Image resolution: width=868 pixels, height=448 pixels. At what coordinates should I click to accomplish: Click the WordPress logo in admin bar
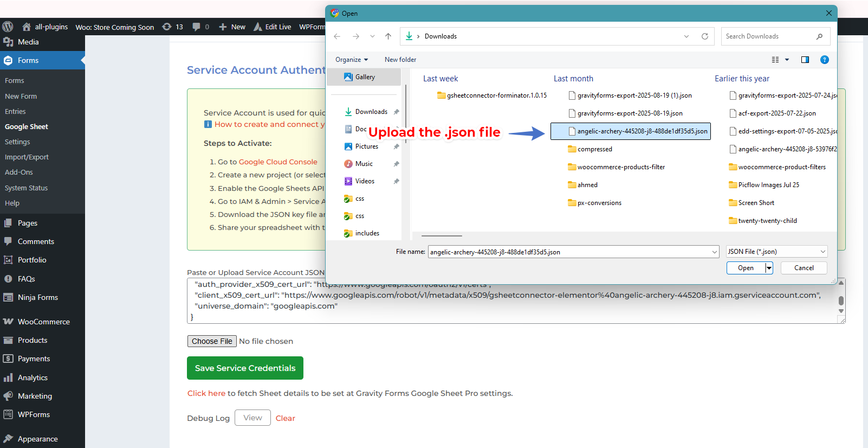tap(8, 27)
